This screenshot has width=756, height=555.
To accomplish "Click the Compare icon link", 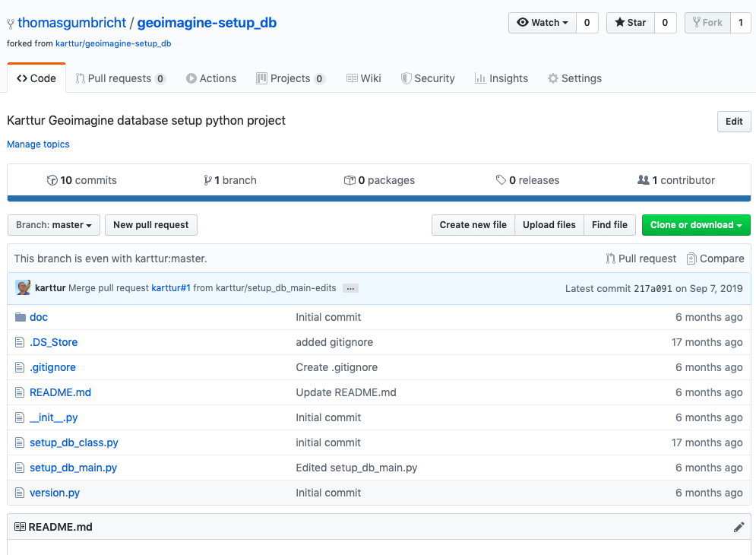I will 691,258.
